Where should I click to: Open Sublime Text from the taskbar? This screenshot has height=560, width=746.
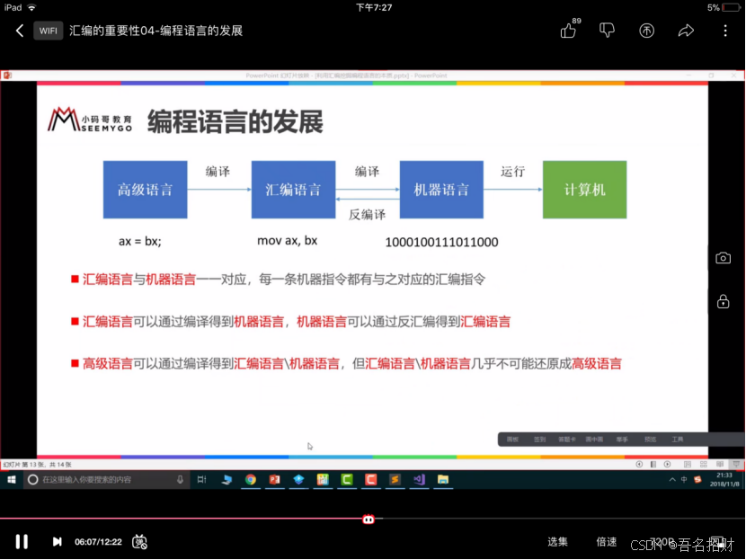(395, 480)
